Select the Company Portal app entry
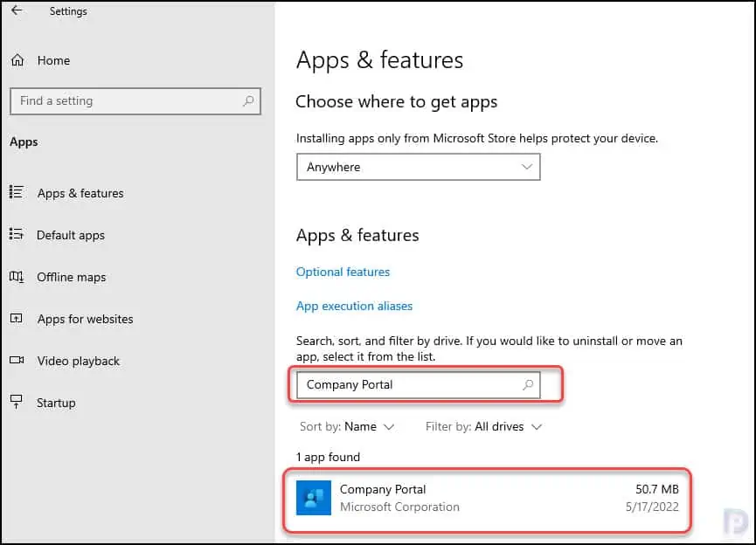This screenshot has height=545, width=756. click(487, 498)
